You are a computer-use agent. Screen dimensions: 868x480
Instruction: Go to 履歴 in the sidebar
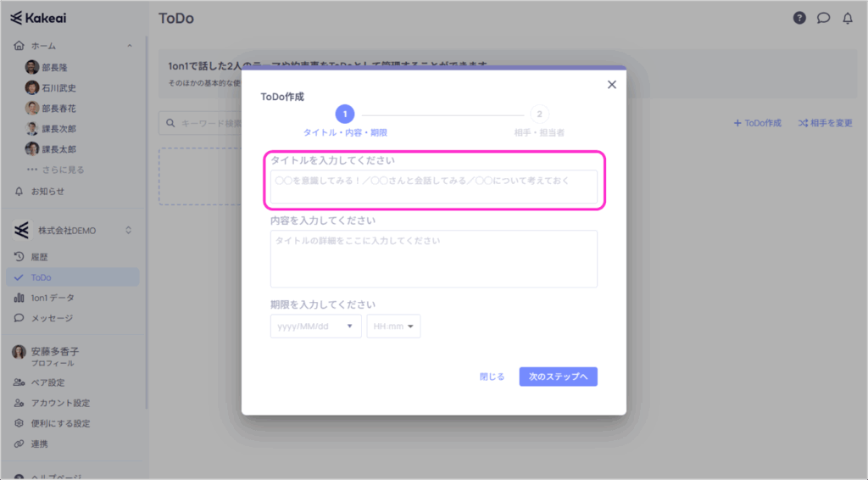pyautogui.click(x=41, y=257)
